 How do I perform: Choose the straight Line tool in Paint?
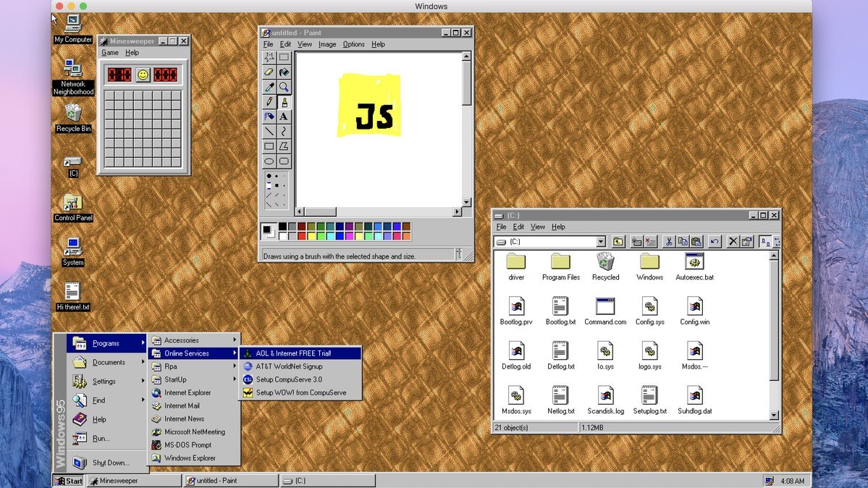coord(269,132)
